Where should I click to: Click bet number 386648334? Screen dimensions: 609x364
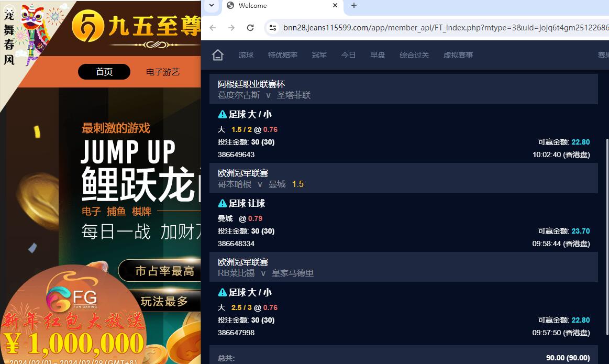pyautogui.click(x=236, y=244)
